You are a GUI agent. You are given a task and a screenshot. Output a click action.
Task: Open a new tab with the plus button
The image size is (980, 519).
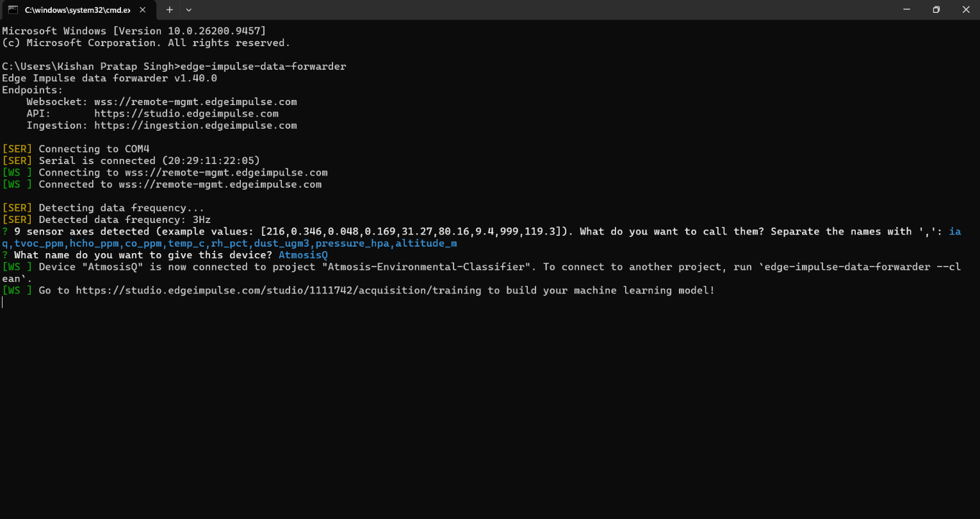pos(170,10)
